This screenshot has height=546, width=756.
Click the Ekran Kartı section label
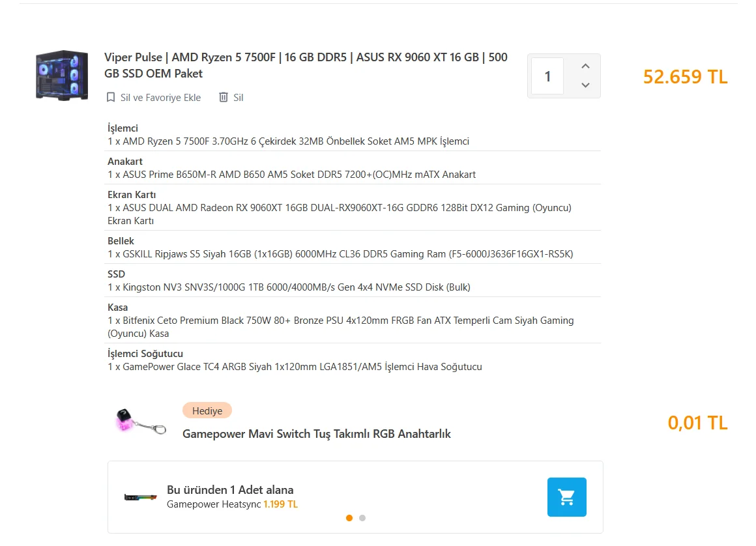pos(132,195)
